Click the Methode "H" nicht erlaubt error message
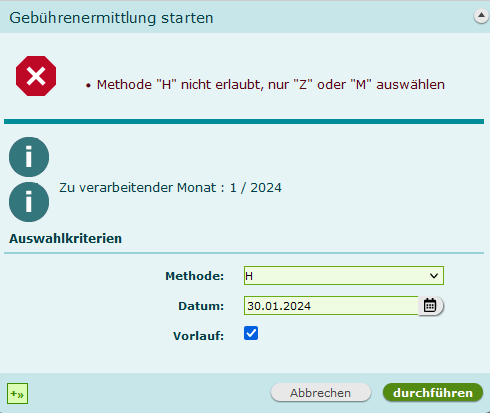490x413 pixels. [271, 85]
